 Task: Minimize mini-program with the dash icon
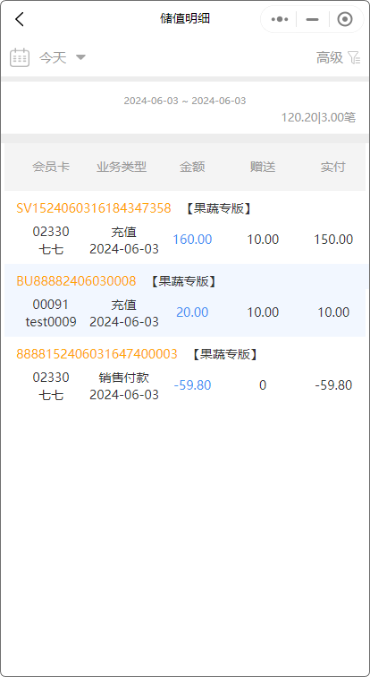click(312, 19)
